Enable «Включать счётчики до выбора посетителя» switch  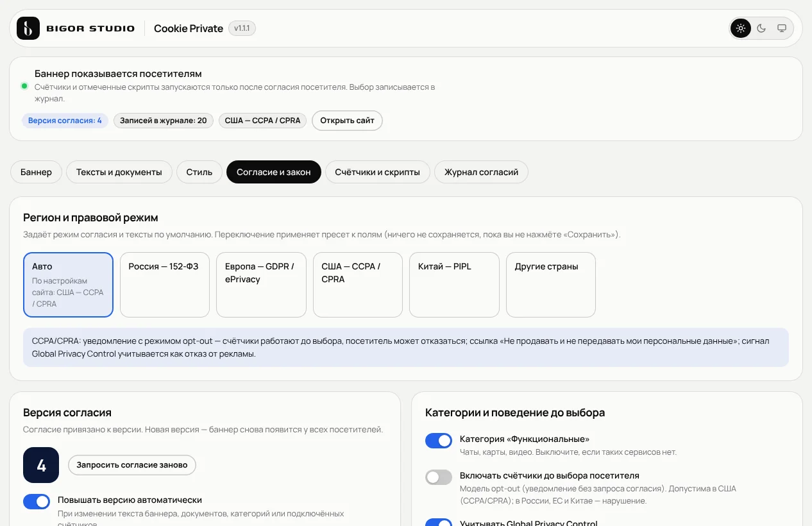tap(439, 477)
